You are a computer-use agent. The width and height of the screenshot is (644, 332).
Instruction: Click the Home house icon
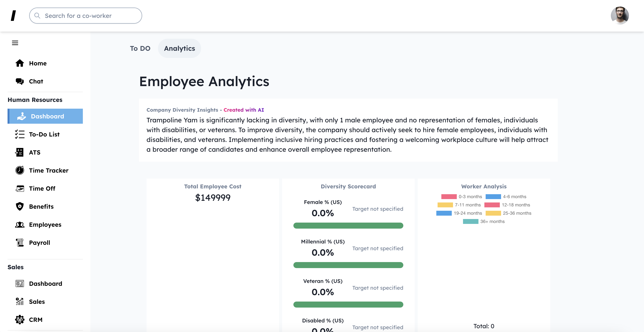(20, 63)
